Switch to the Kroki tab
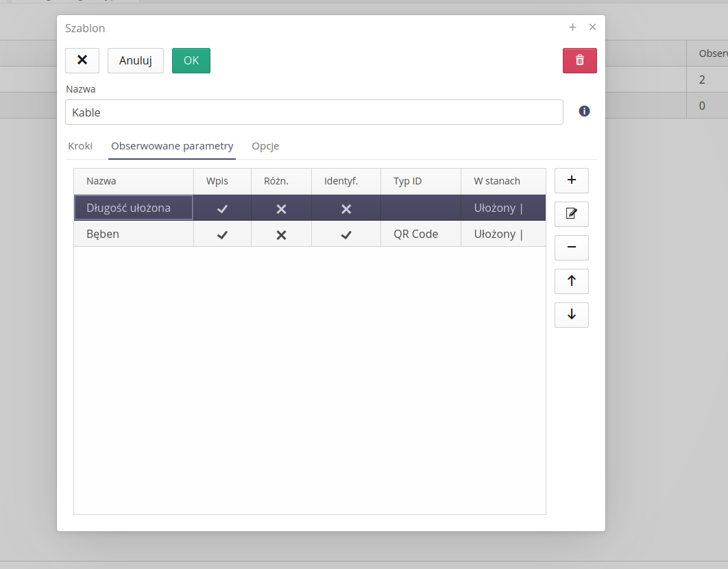Viewport: 728px width, 569px height. click(80, 146)
